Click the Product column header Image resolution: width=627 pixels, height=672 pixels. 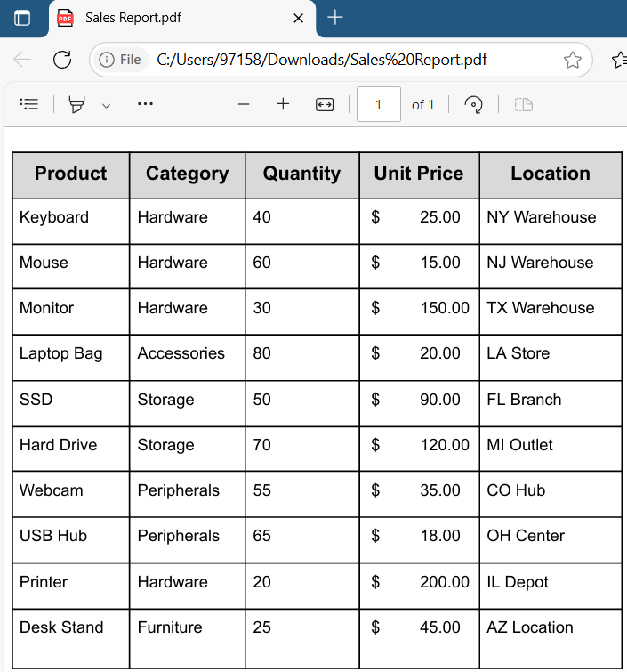[70, 174]
